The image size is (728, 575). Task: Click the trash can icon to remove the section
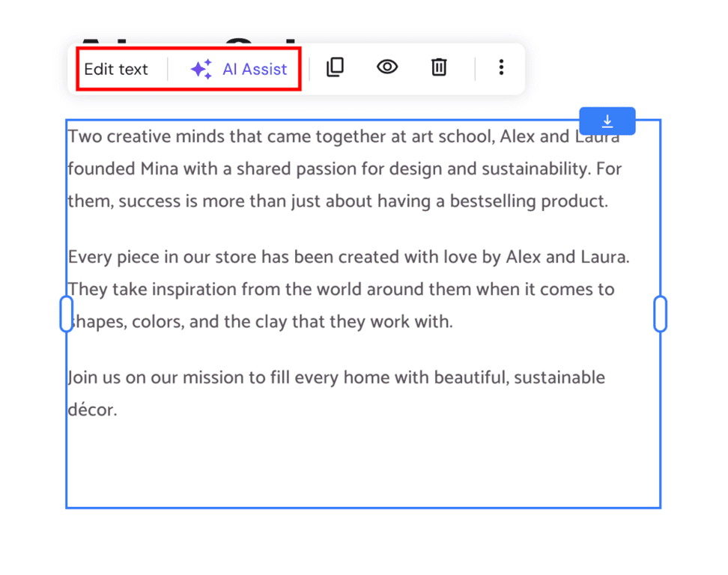[439, 67]
